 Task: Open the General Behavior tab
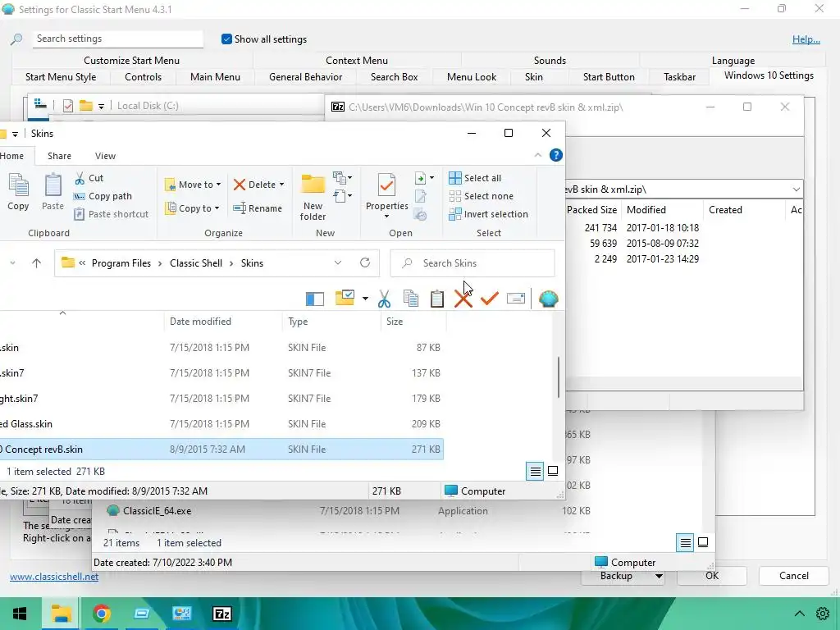coord(305,76)
